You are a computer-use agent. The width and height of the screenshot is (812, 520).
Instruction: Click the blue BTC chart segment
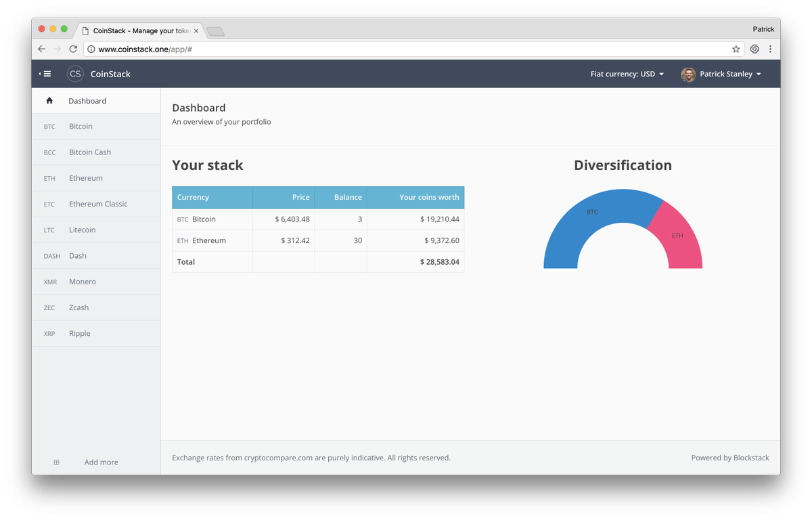(x=592, y=217)
